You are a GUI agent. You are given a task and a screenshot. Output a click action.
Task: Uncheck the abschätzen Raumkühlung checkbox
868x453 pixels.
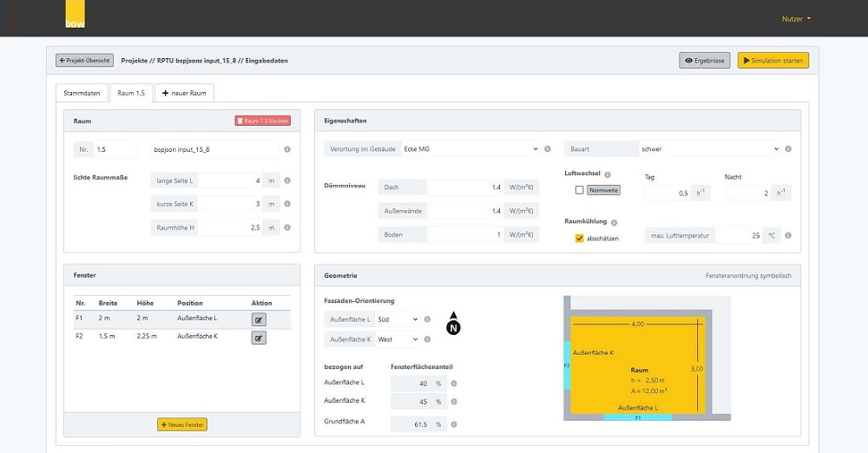(x=579, y=238)
